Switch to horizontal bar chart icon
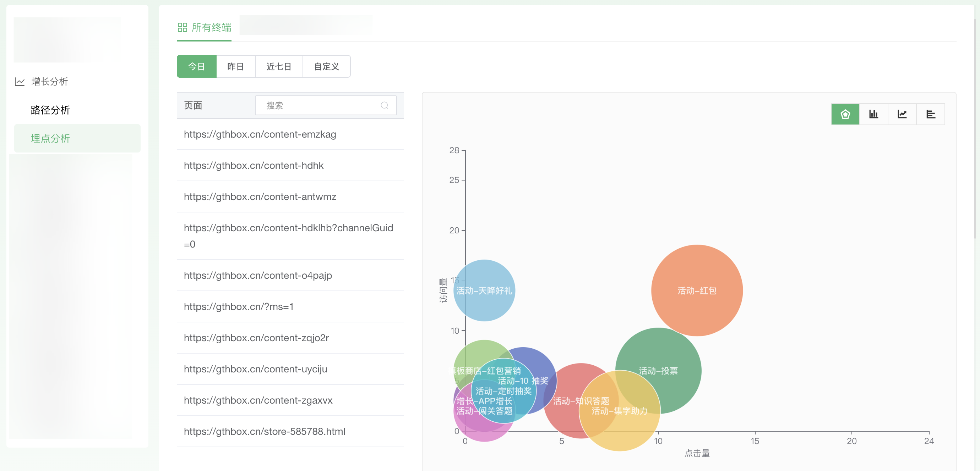The image size is (980, 471). click(931, 114)
